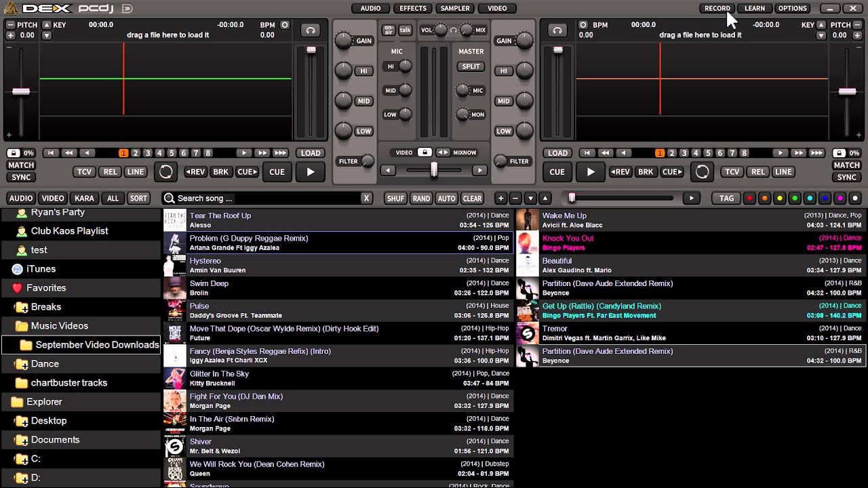Click the RECORD button
This screenshot has width=868, height=488.
(x=717, y=8)
